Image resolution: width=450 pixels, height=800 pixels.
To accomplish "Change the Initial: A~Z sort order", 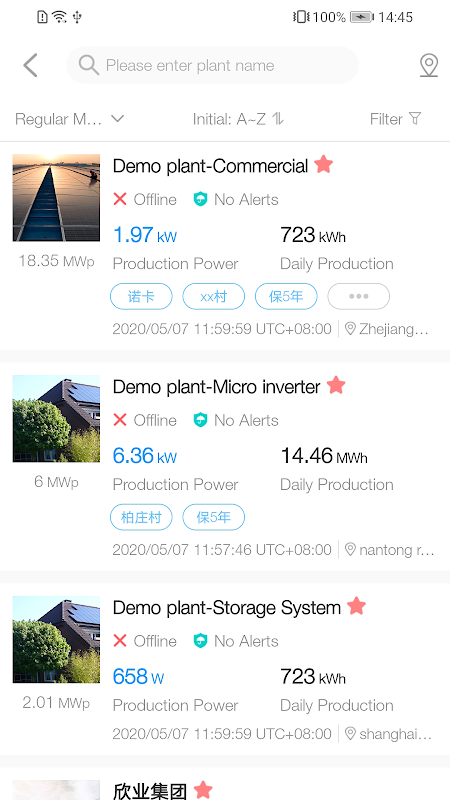I will coord(238,119).
